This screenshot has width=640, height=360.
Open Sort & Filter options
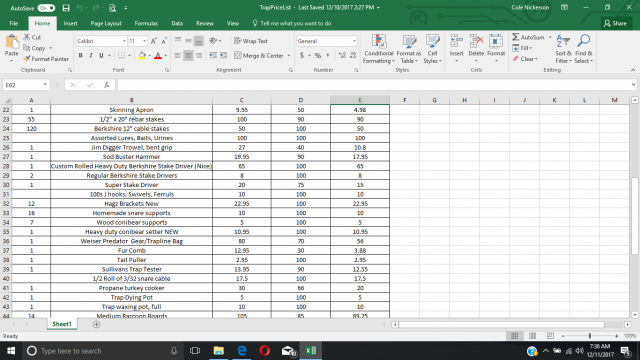(563, 49)
